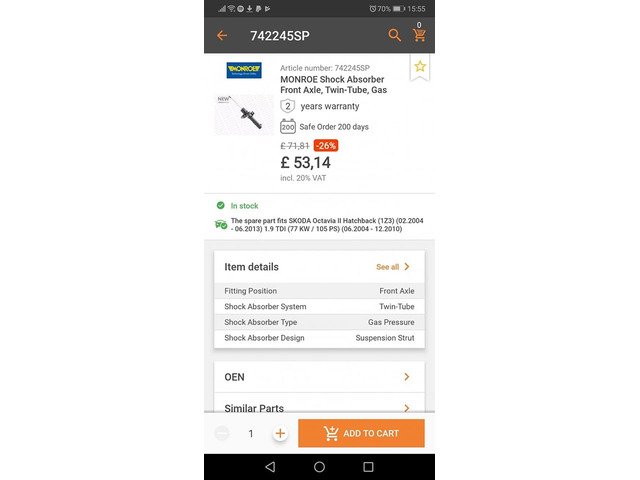This screenshot has width=640, height=480.
Task: Tap the quantity number field
Action: 251,434
